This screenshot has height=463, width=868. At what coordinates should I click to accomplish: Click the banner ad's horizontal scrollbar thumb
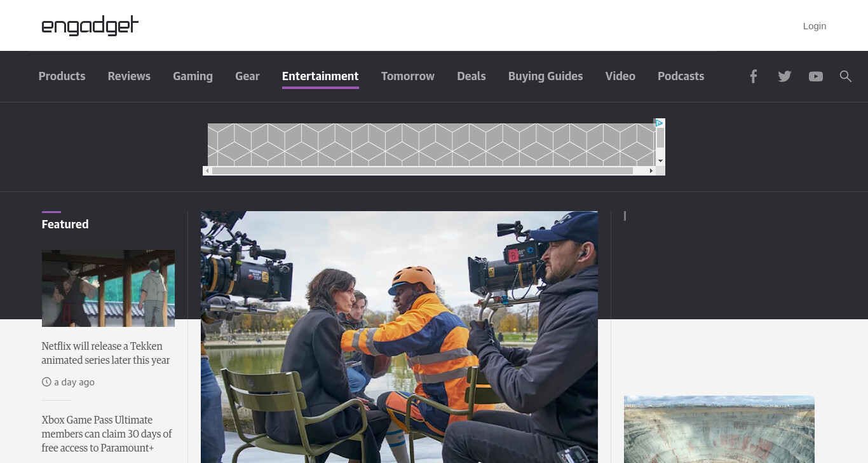click(423, 170)
